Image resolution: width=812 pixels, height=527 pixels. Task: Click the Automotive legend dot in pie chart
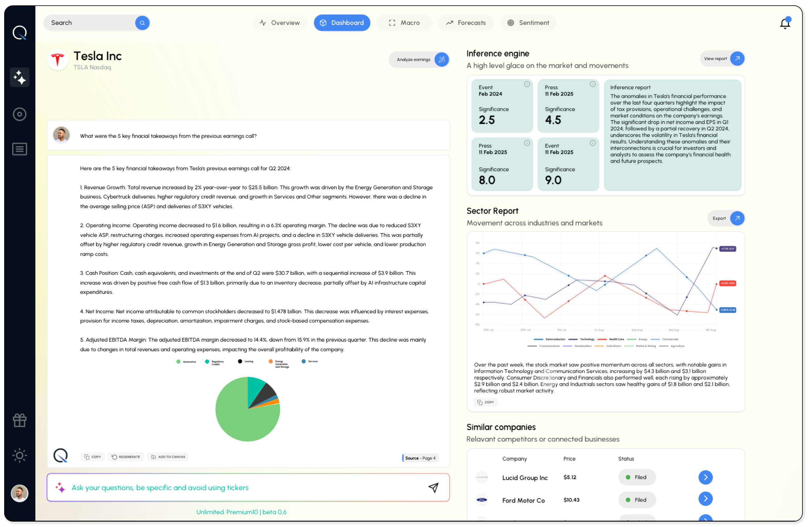(x=178, y=362)
